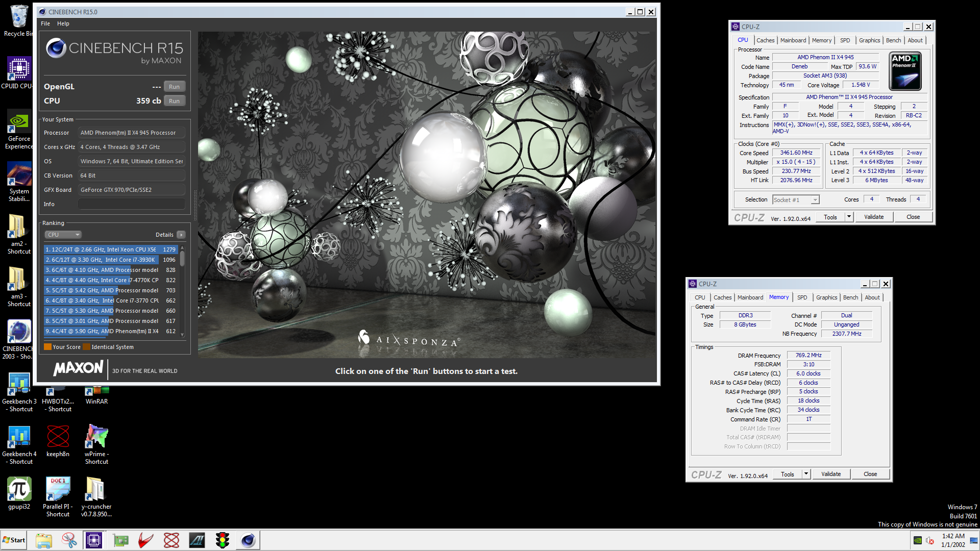
Task: Run the CPU benchmark test
Action: click(175, 101)
